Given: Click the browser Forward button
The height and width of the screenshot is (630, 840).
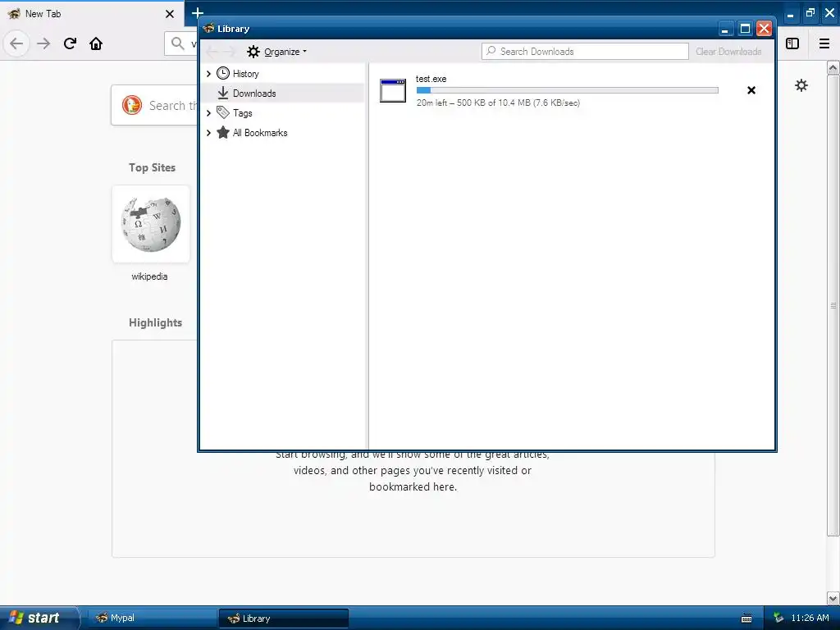Looking at the screenshot, I should (43, 43).
